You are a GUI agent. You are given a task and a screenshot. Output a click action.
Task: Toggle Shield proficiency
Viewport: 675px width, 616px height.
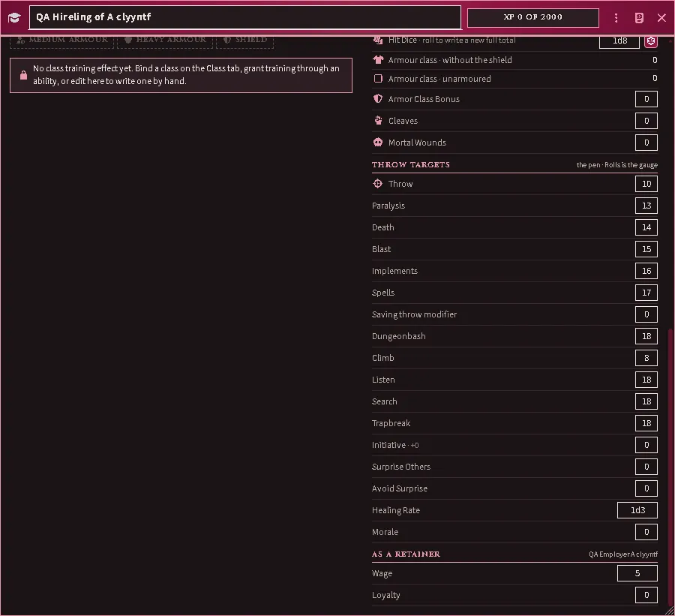pyautogui.click(x=245, y=41)
